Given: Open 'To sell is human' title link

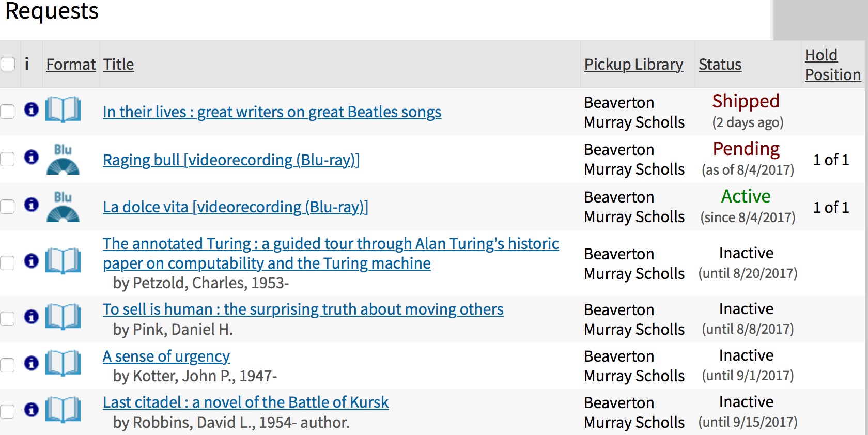Looking at the screenshot, I should pos(303,309).
